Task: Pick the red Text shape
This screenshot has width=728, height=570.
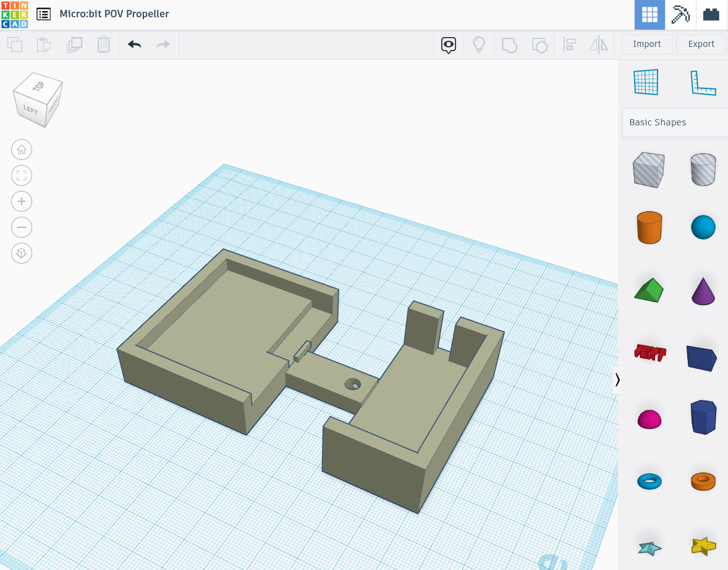Action: click(x=650, y=353)
